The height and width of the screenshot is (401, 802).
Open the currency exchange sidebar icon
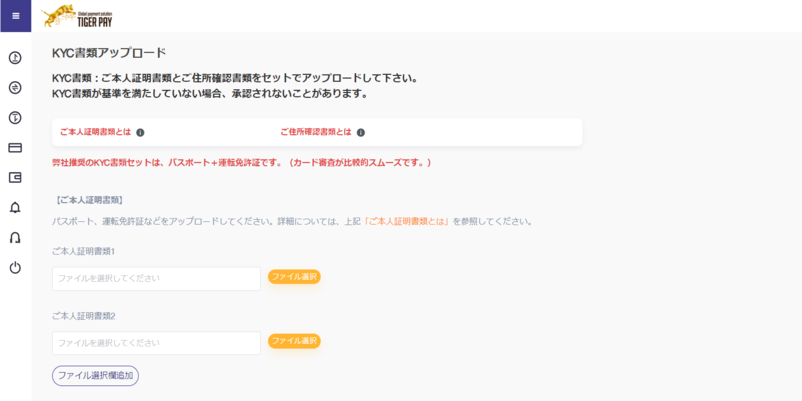tap(15, 88)
